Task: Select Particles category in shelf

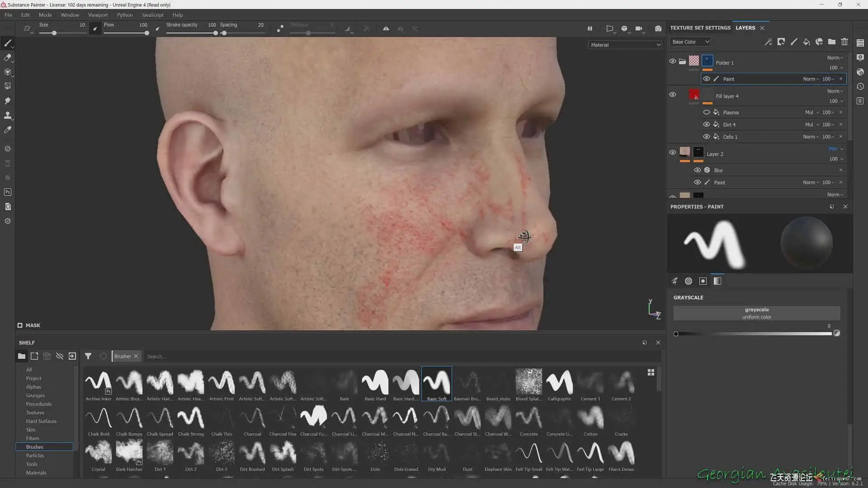Action: coord(35,455)
